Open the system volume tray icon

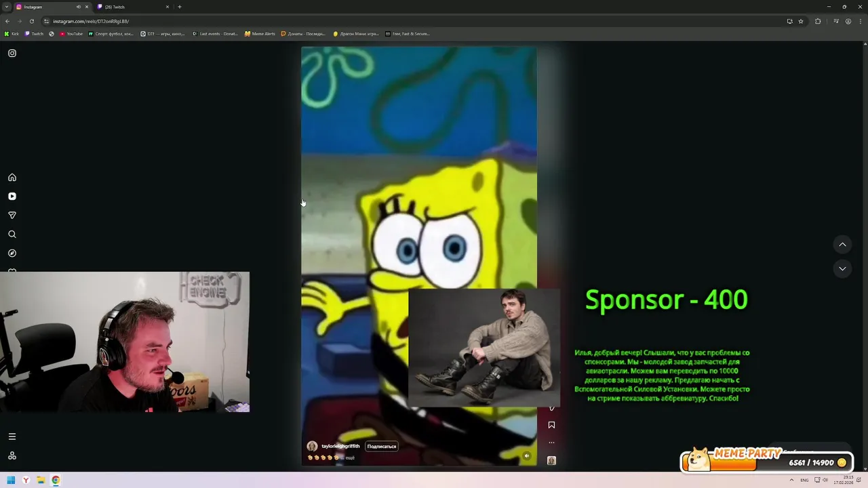825,481
